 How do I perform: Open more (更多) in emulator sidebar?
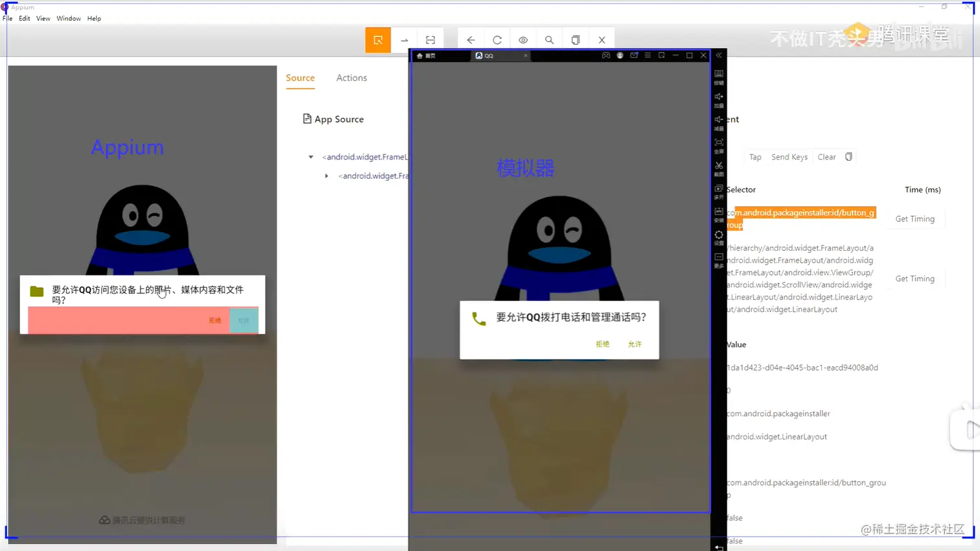click(719, 261)
